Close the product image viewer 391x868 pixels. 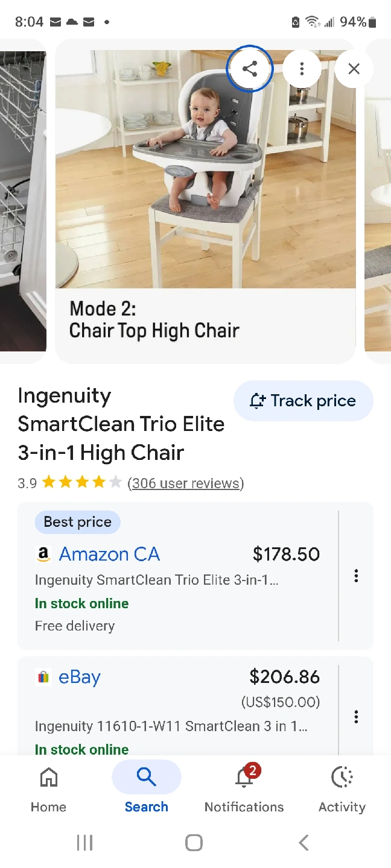[354, 69]
